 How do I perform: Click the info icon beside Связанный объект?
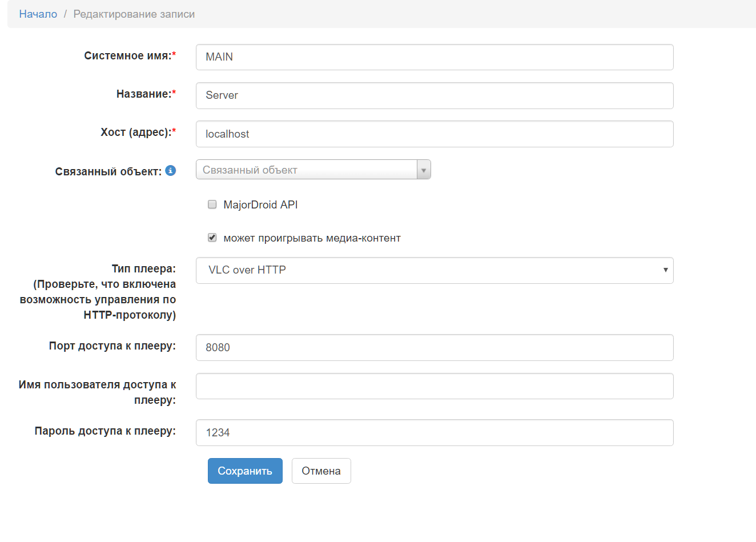[171, 171]
